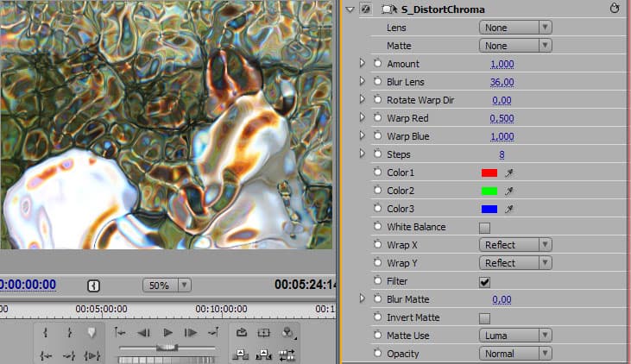
Task: Click the Warp Red value 0,500
Action: pos(502,118)
